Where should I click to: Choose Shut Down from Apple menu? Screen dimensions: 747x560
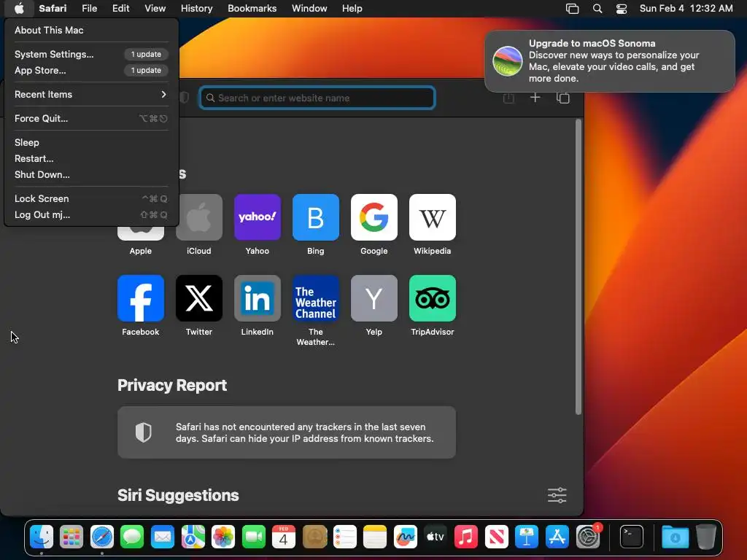91,174
